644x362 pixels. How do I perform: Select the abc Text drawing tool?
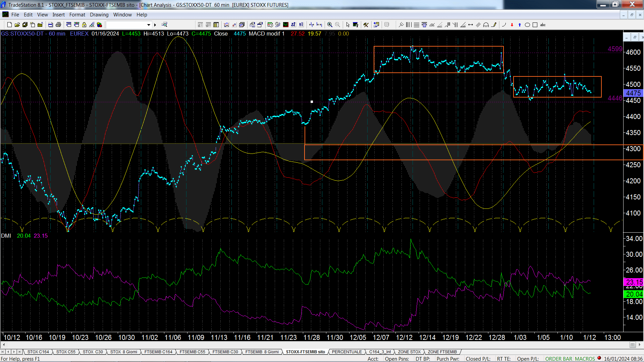point(543,25)
